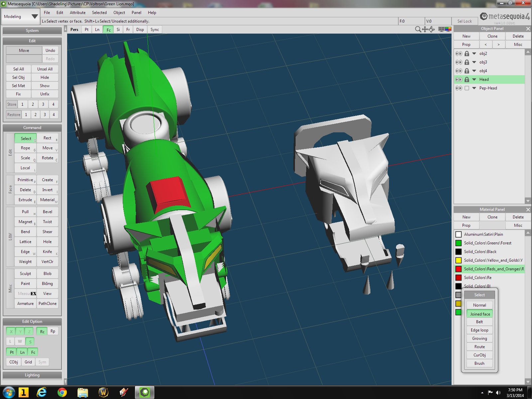Toggle the padlock on the Head object
Image resolution: width=532 pixels, height=399 pixels.
tap(467, 79)
